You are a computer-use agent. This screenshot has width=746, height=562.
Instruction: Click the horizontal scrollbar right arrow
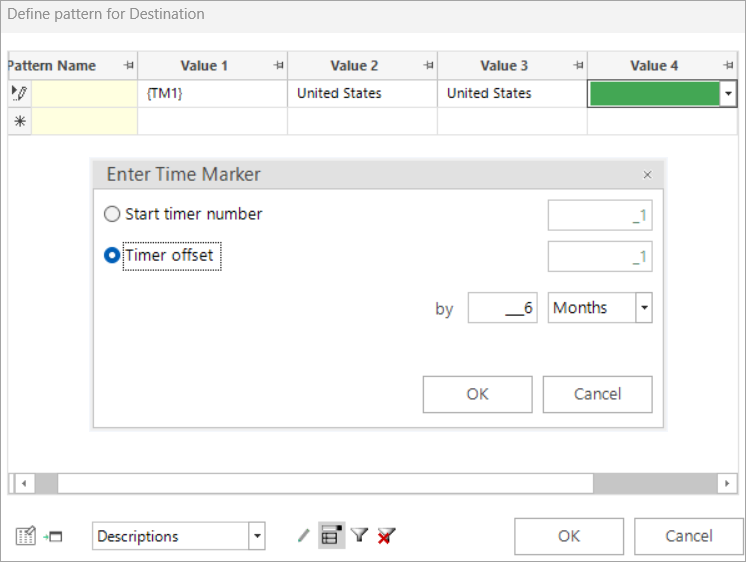click(726, 483)
